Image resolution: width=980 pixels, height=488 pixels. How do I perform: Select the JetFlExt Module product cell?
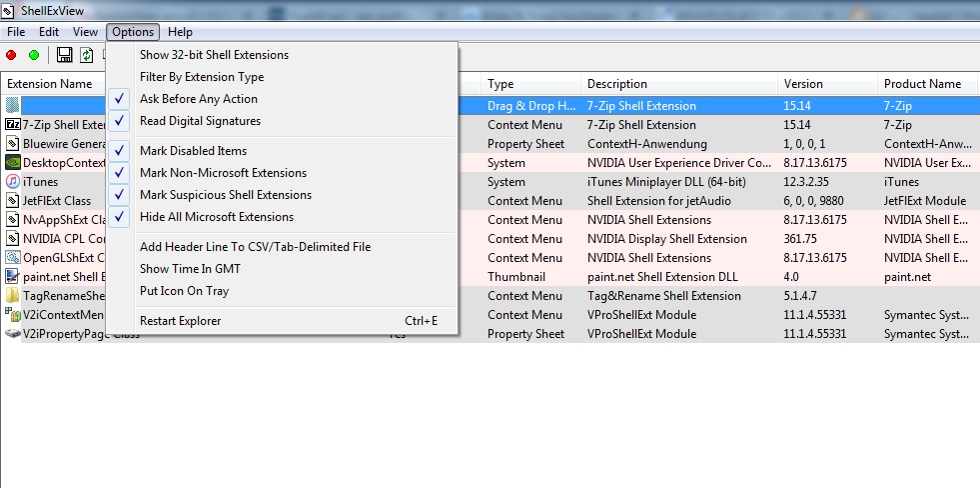click(925, 201)
